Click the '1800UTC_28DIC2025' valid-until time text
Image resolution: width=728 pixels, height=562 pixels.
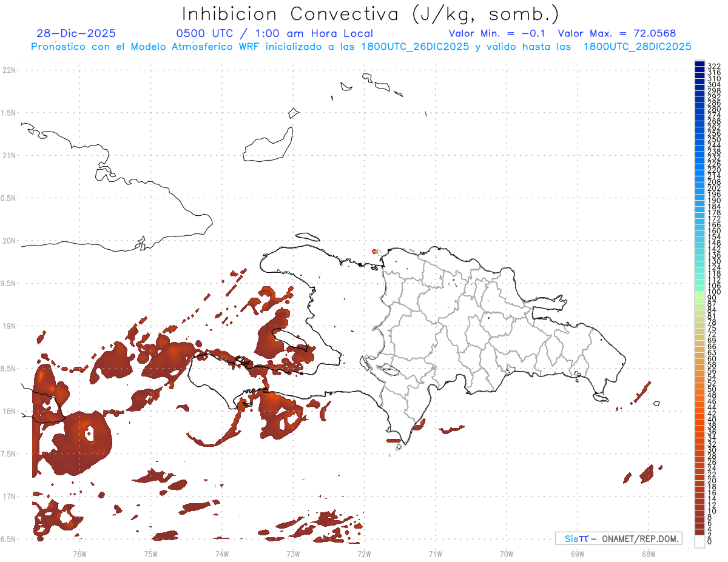(x=637, y=47)
